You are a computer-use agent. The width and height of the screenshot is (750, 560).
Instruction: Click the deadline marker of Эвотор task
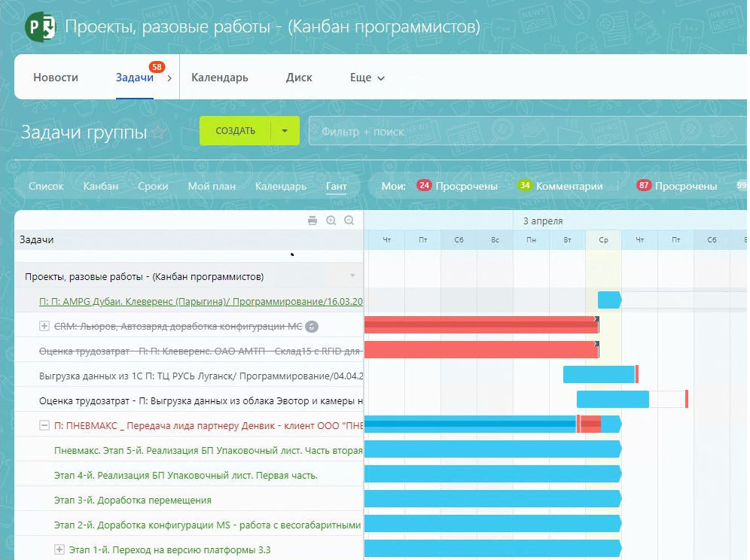tap(687, 400)
